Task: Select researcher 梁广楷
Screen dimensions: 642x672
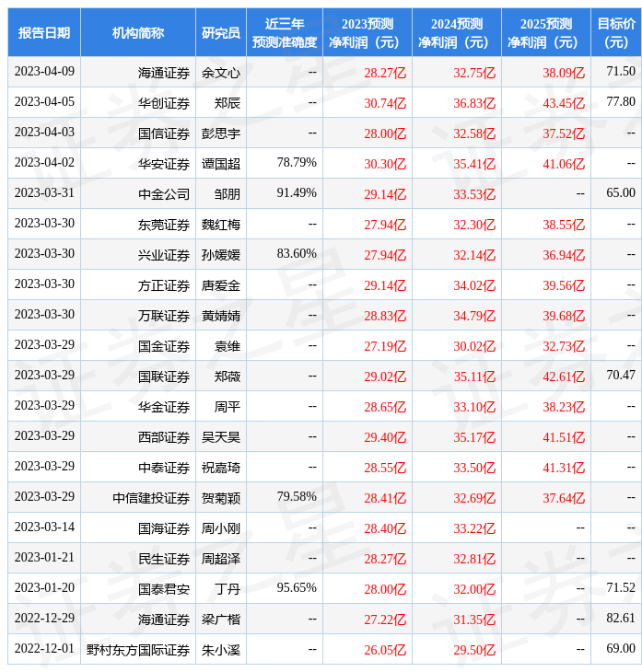Action: [x=220, y=620]
